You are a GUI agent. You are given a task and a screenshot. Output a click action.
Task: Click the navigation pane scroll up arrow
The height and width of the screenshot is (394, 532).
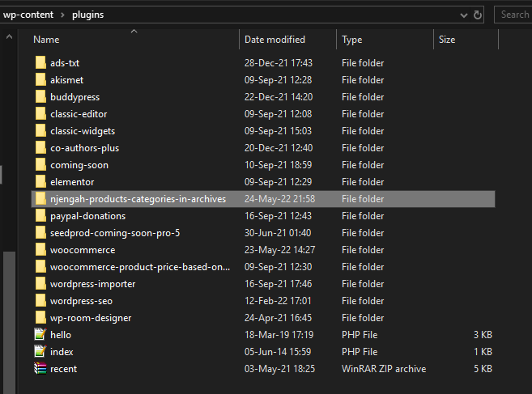tap(9, 36)
